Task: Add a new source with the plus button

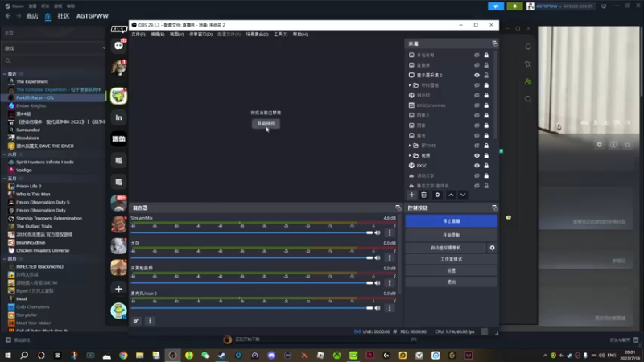Action: pos(411,195)
